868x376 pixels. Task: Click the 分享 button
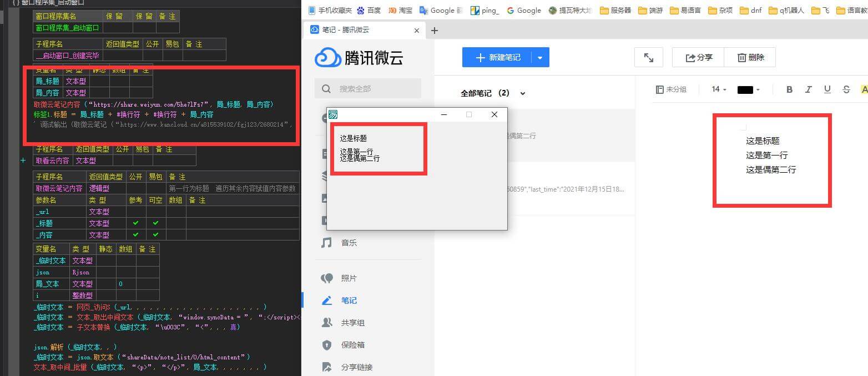[x=699, y=57]
